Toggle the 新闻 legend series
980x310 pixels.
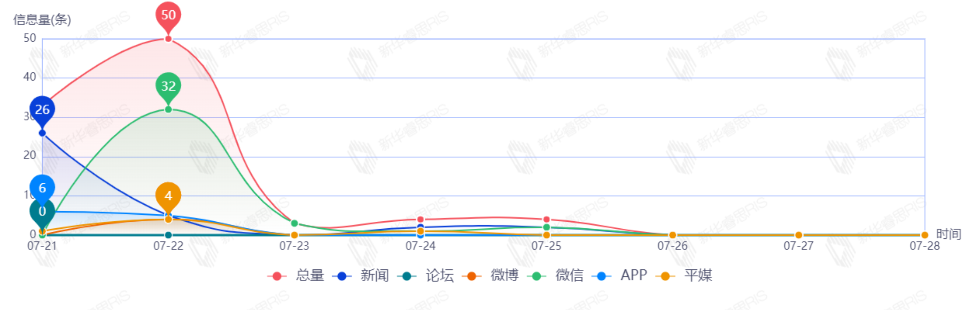pos(360,275)
